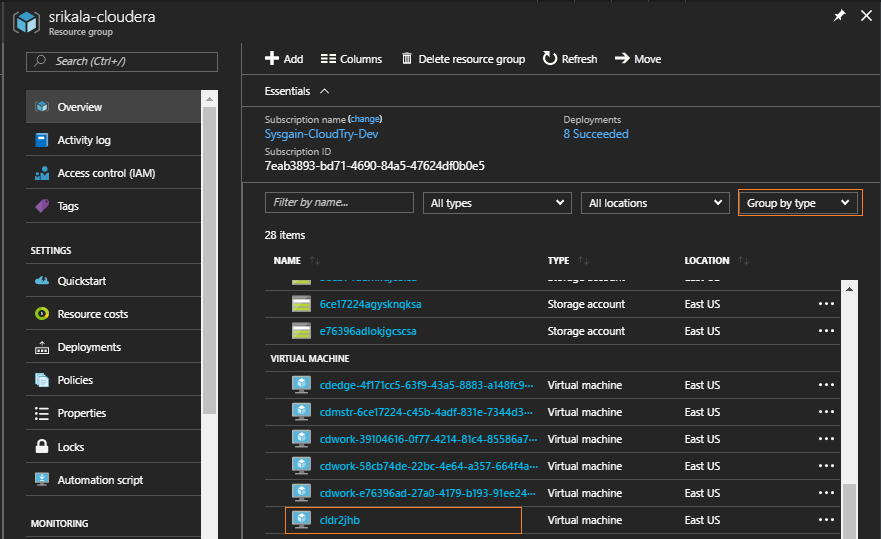Focus the sidebar Search box
This screenshot has width=881, height=539.
(x=122, y=61)
